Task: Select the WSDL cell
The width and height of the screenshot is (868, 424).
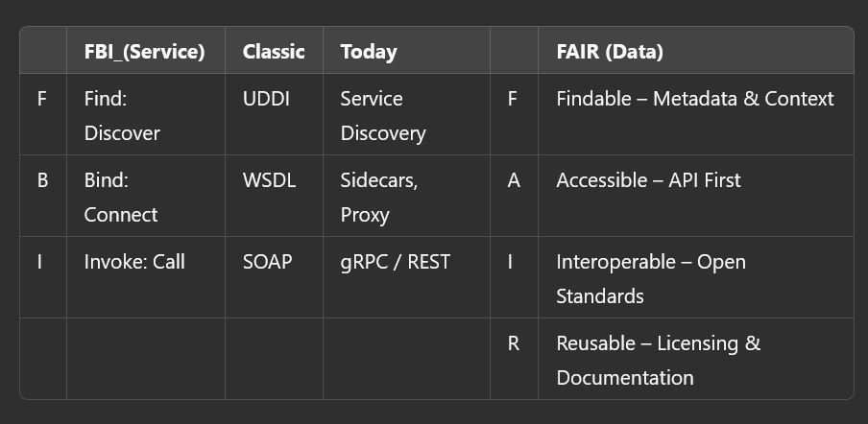Action: point(269,180)
